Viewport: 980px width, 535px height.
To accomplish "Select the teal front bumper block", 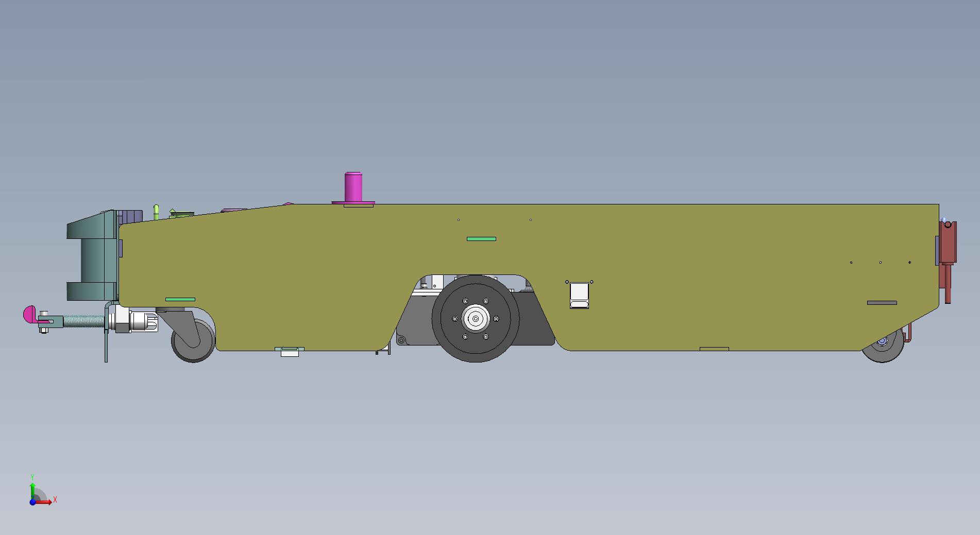I will tap(90, 257).
